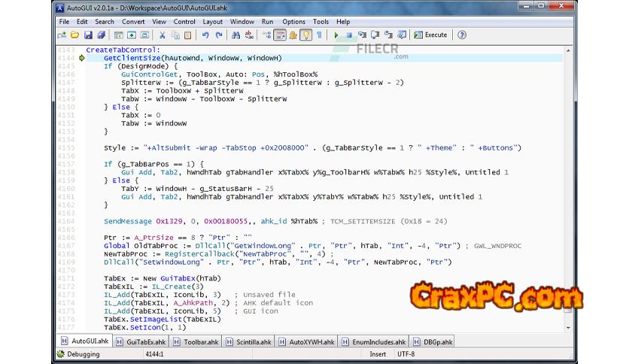Open the Options menu
The width and height of the screenshot is (629, 364).
293,22
